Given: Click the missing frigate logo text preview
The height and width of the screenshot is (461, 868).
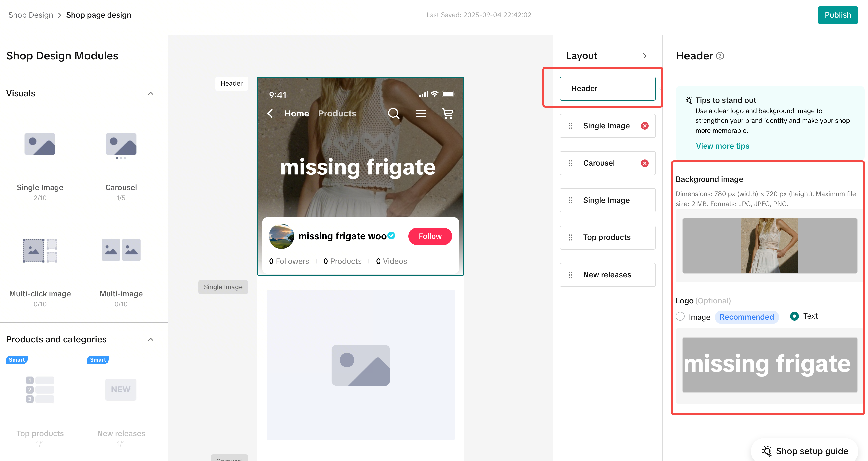Looking at the screenshot, I should (770, 365).
